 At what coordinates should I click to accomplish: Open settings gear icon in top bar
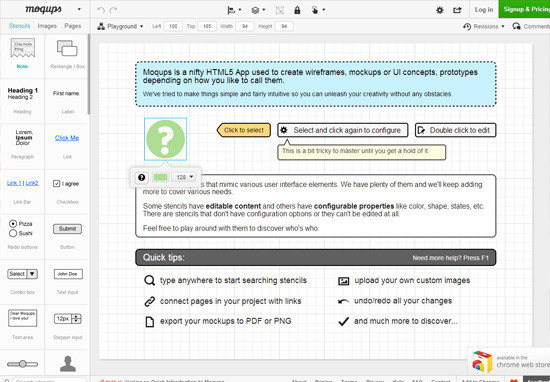(440, 10)
